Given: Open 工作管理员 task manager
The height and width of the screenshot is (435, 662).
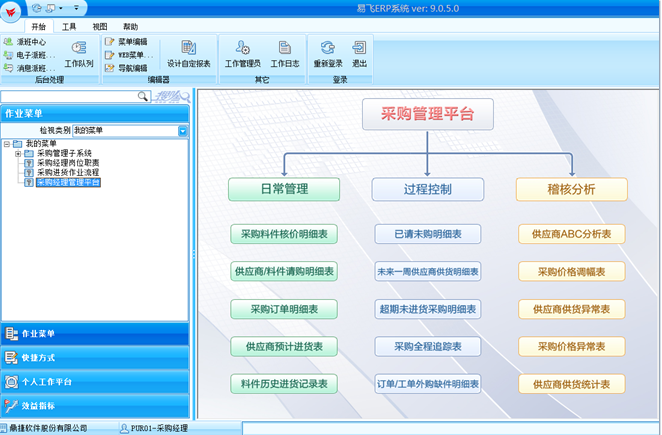Looking at the screenshot, I should pos(242,52).
